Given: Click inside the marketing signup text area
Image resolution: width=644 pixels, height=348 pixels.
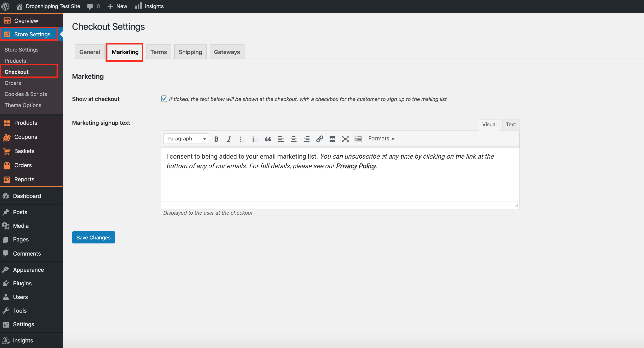Looking at the screenshot, I should pos(340,182).
